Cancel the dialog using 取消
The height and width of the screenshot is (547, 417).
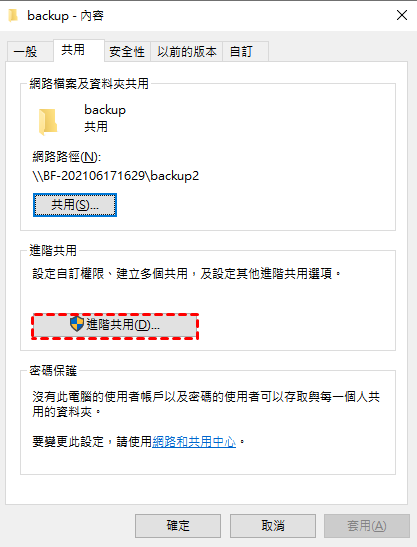click(273, 525)
